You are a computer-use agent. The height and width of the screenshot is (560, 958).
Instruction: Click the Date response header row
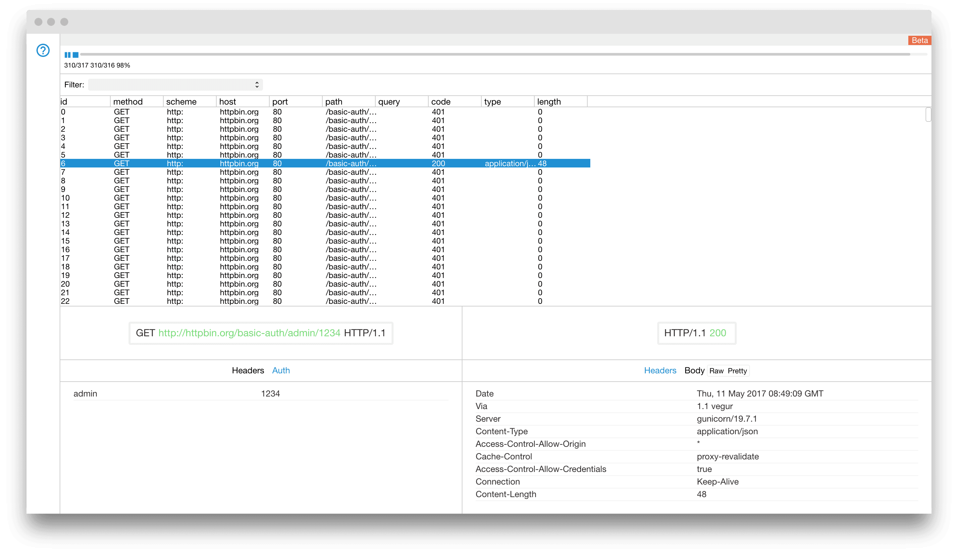click(x=697, y=394)
